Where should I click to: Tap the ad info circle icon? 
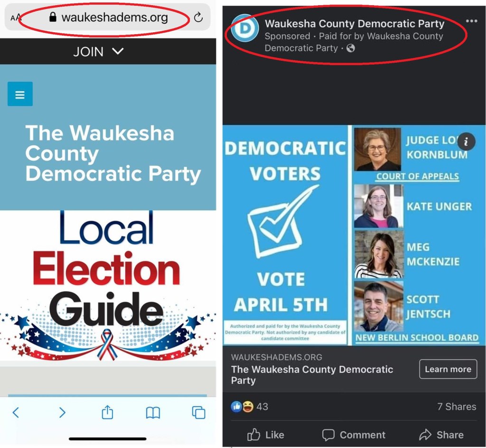(x=466, y=141)
